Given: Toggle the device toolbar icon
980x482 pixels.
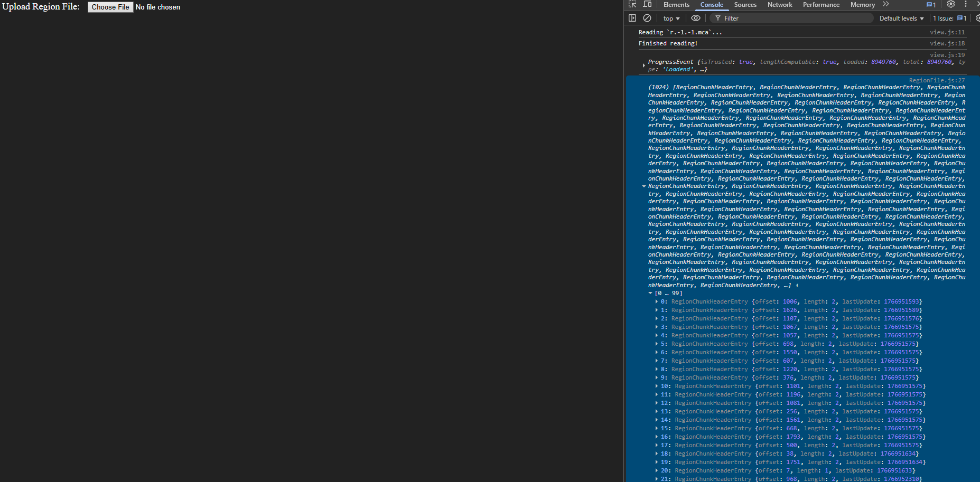Looking at the screenshot, I should pyautogui.click(x=647, y=4).
